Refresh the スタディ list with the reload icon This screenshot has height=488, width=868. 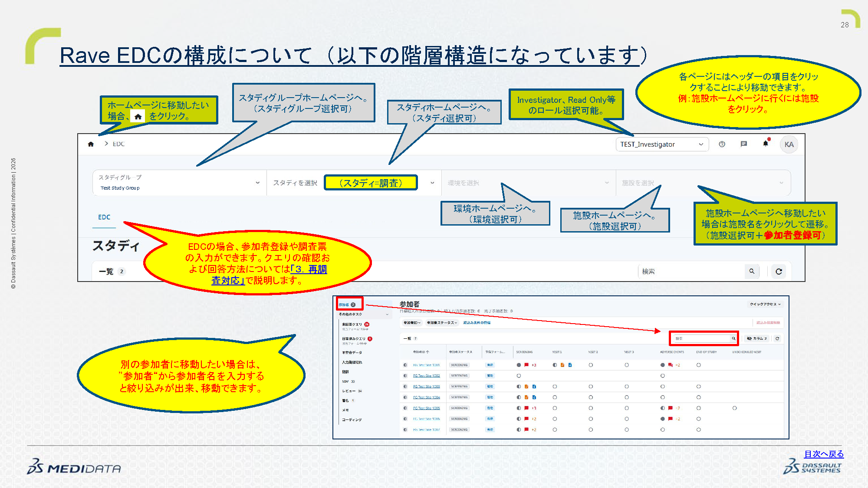779,272
